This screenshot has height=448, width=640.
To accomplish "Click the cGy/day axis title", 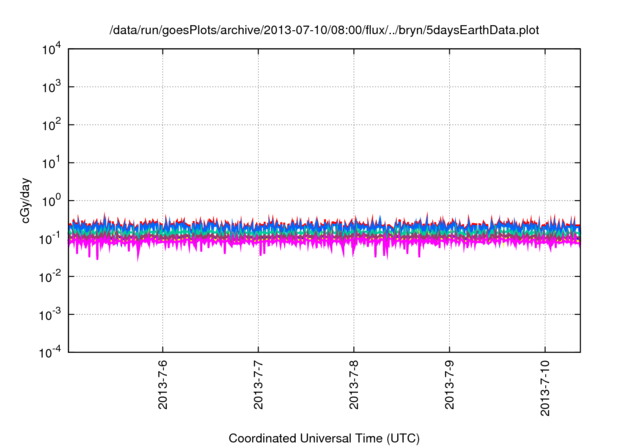I will tap(26, 200).
